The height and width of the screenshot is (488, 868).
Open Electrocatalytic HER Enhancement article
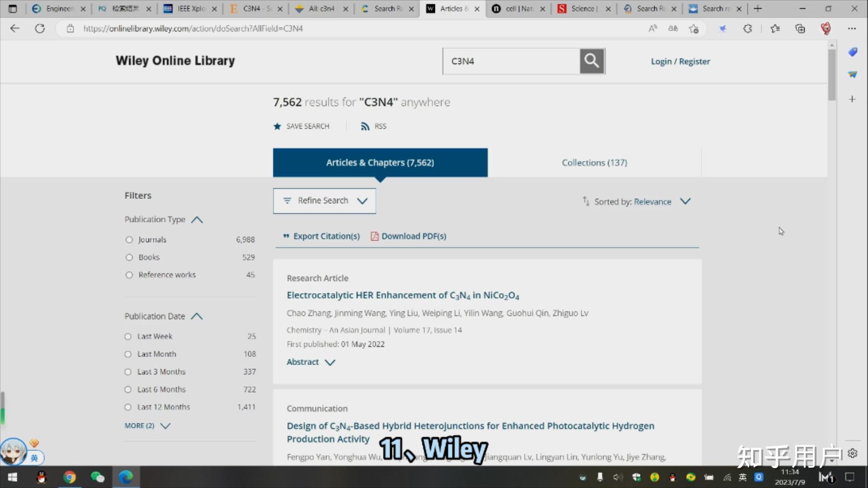(x=403, y=296)
